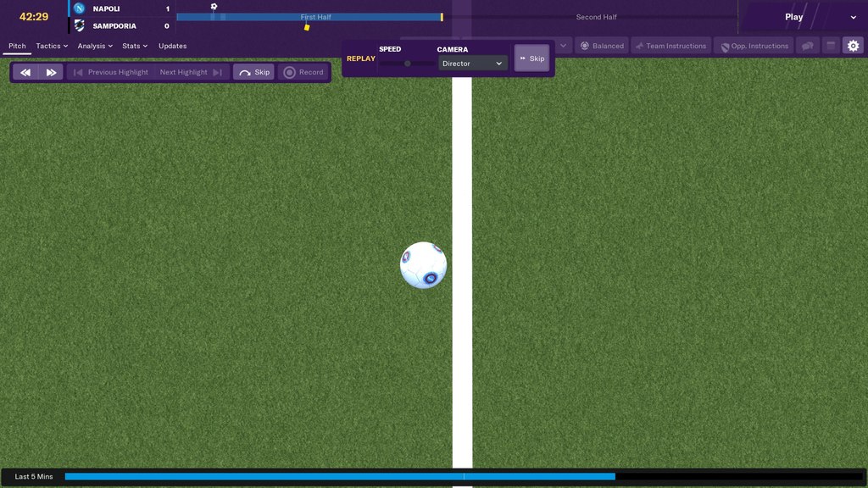868x488 pixels.
Task: Open the Tactics menu
Action: pyautogui.click(x=52, y=46)
